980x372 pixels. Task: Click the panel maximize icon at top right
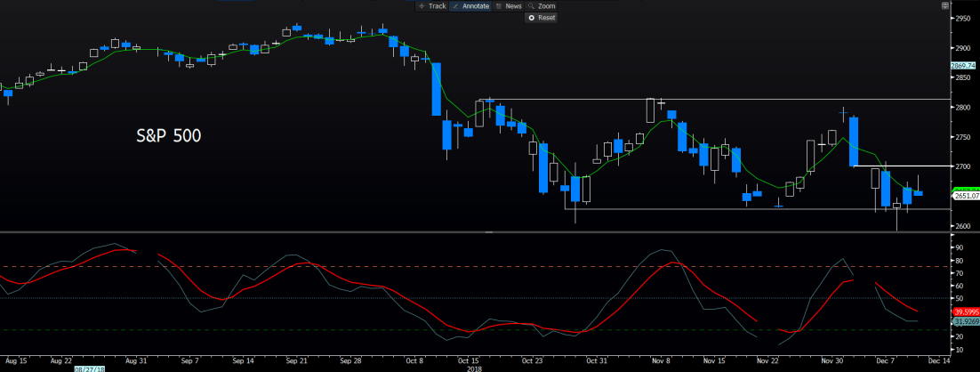pyautogui.click(x=944, y=5)
